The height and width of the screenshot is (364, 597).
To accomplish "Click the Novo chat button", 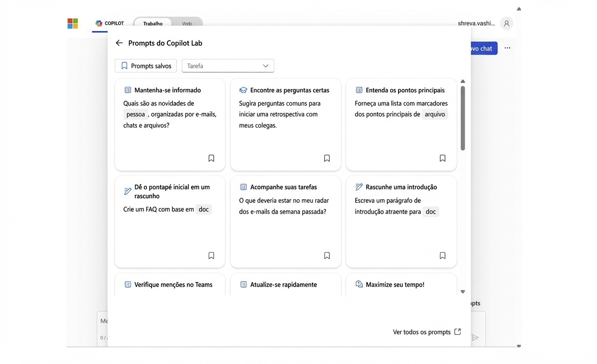I will pyautogui.click(x=479, y=48).
